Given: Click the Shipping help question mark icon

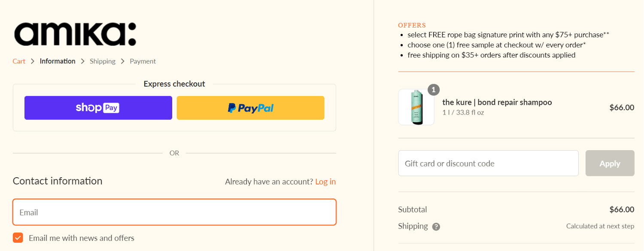Looking at the screenshot, I should coord(436,226).
